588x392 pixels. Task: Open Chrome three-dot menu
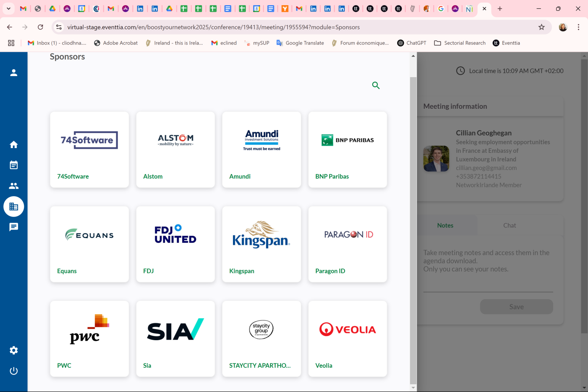click(x=578, y=27)
